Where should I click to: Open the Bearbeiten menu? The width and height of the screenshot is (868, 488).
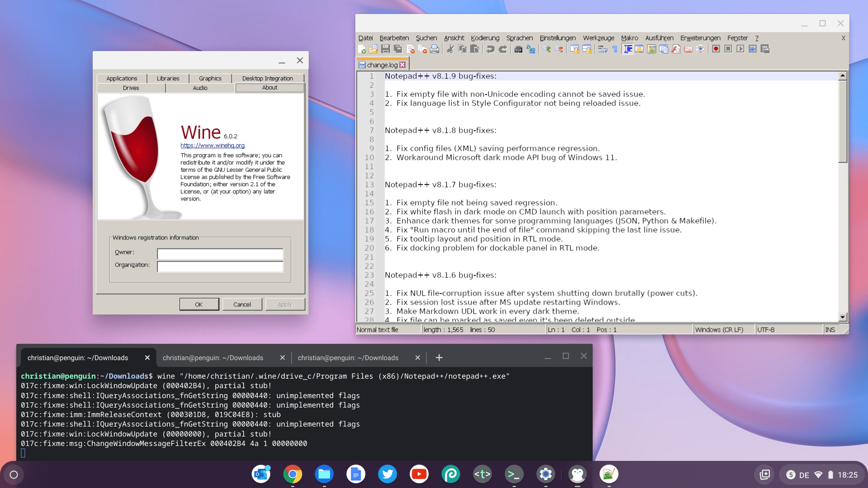(394, 38)
